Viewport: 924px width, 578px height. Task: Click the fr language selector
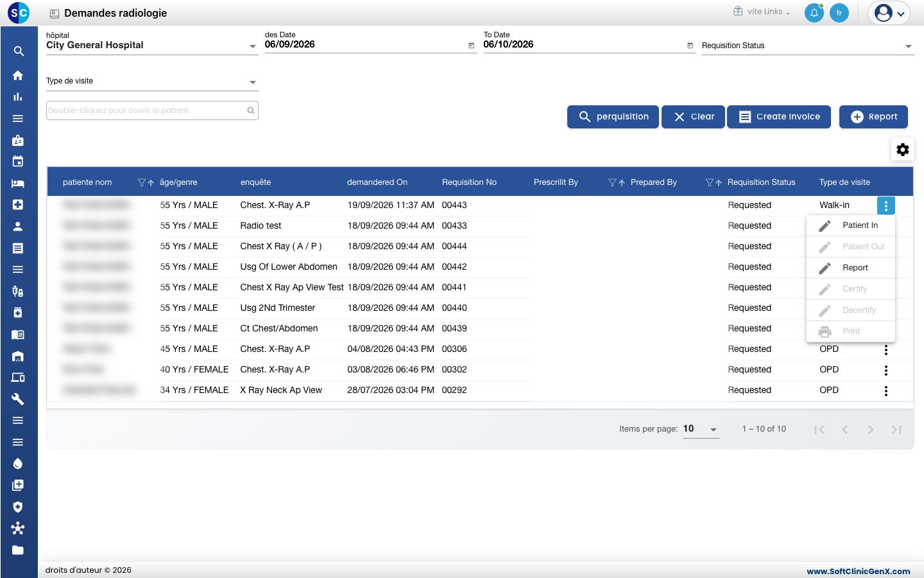[839, 13]
